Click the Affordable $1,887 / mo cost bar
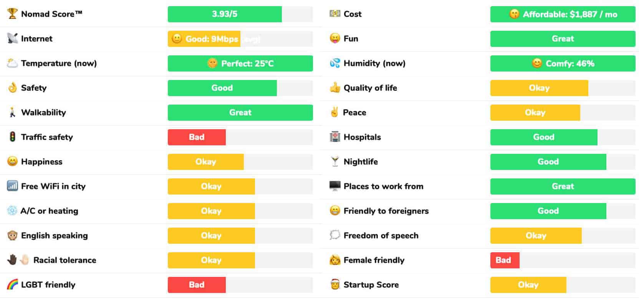644x308 pixels. [563, 14]
